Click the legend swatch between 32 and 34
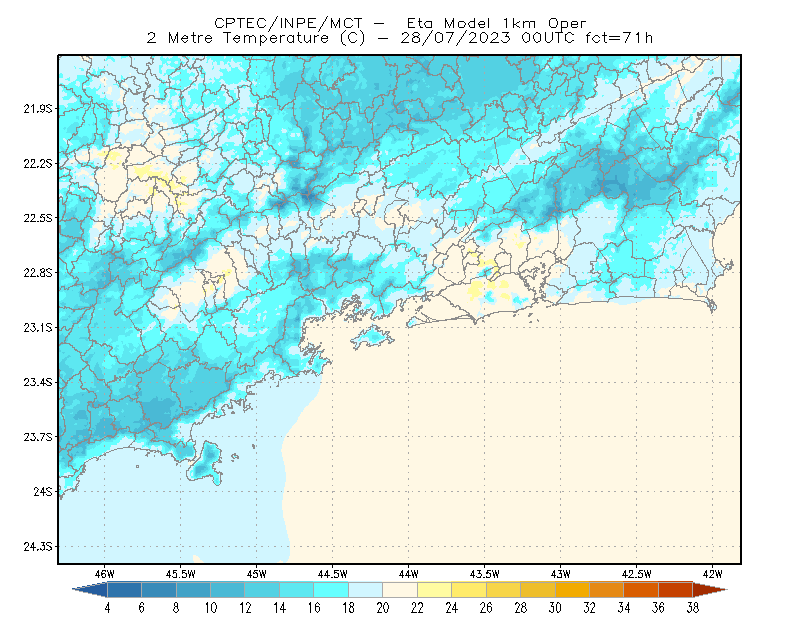 click(x=607, y=589)
